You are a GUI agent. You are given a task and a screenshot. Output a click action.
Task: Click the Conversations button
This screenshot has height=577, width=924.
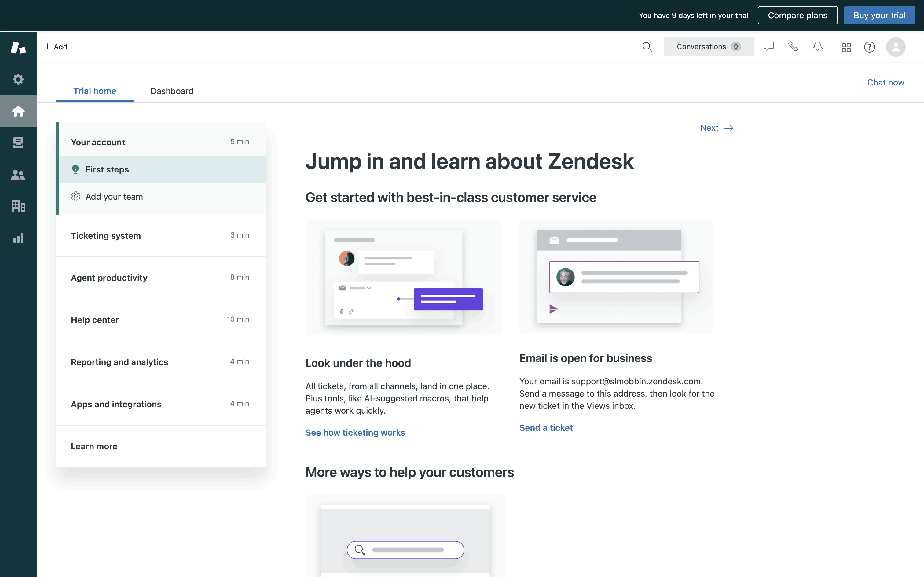[x=708, y=46]
